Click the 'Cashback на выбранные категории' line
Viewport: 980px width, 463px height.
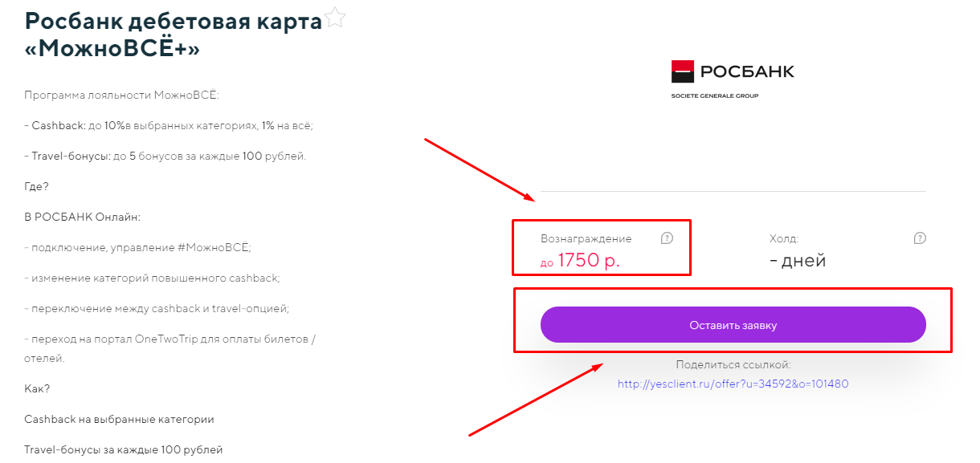point(119,419)
